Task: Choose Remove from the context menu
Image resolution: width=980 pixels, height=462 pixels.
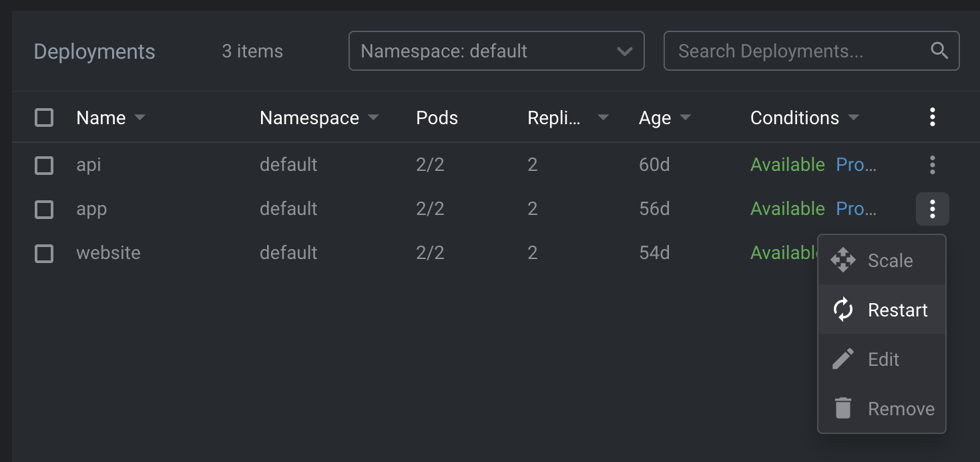Action: tap(901, 409)
